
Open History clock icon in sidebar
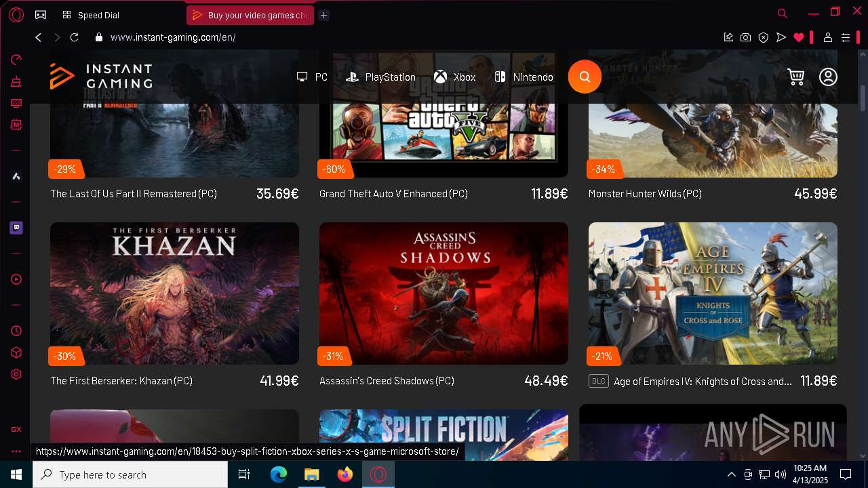pyautogui.click(x=16, y=331)
